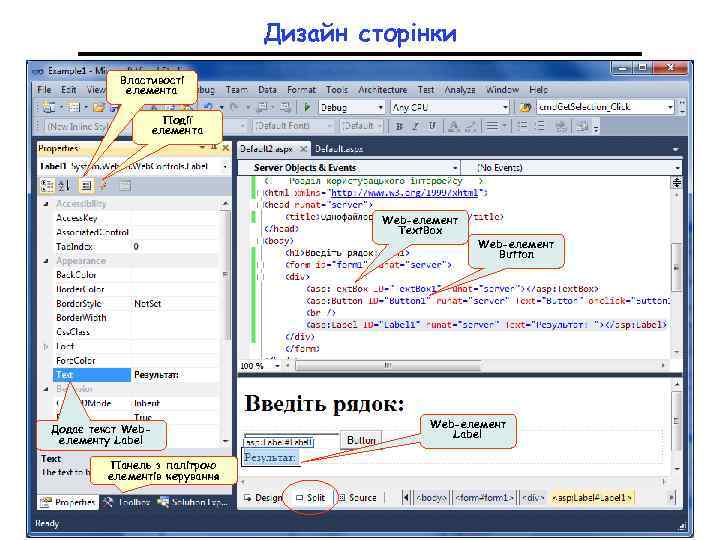The height and width of the screenshot is (540, 720).
Task: Click the tag navigator left arrow icon
Action: pyautogui.click(x=406, y=498)
